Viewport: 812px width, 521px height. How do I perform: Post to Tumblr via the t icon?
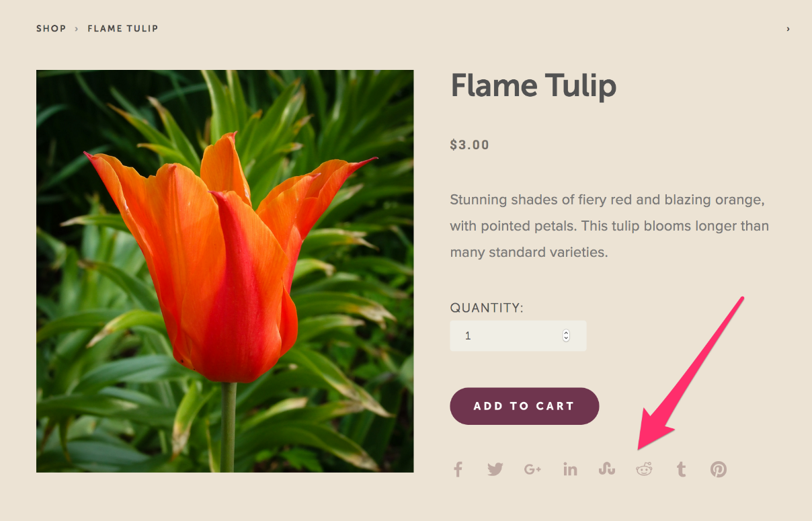pyautogui.click(x=682, y=469)
